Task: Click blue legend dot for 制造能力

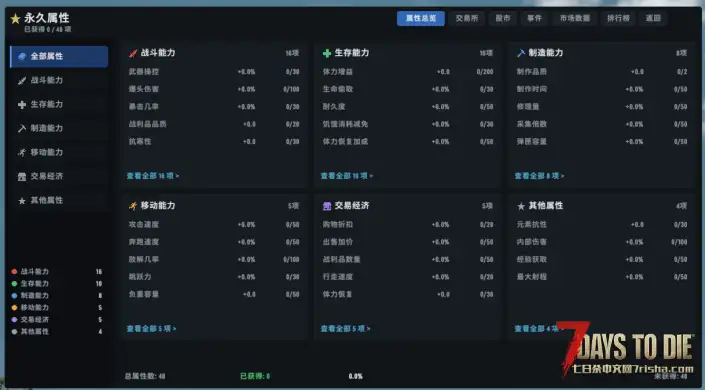Action: [14, 296]
